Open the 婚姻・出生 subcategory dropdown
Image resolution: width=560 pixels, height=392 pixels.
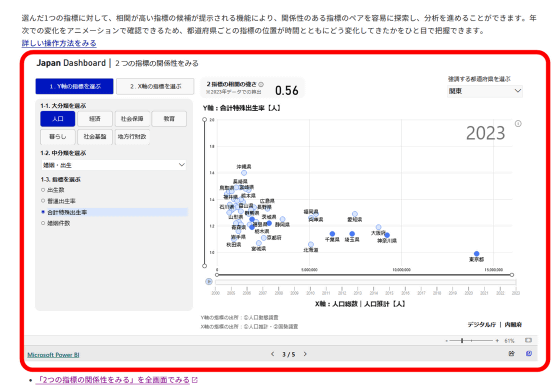pos(114,165)
